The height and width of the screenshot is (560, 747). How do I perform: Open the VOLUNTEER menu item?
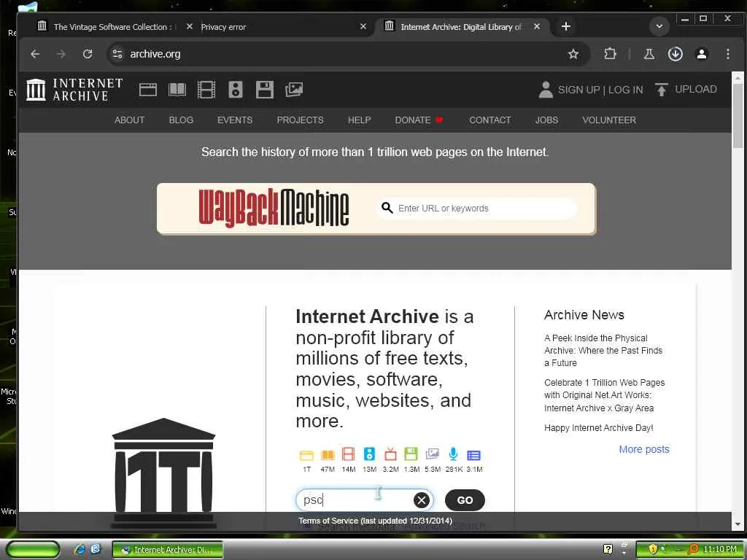[609, 120]
